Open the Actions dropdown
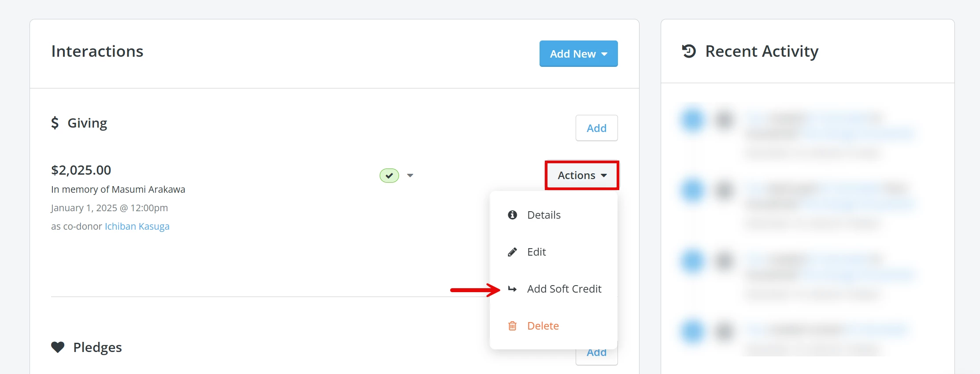The image size is (980, 374). coord(581,175)
